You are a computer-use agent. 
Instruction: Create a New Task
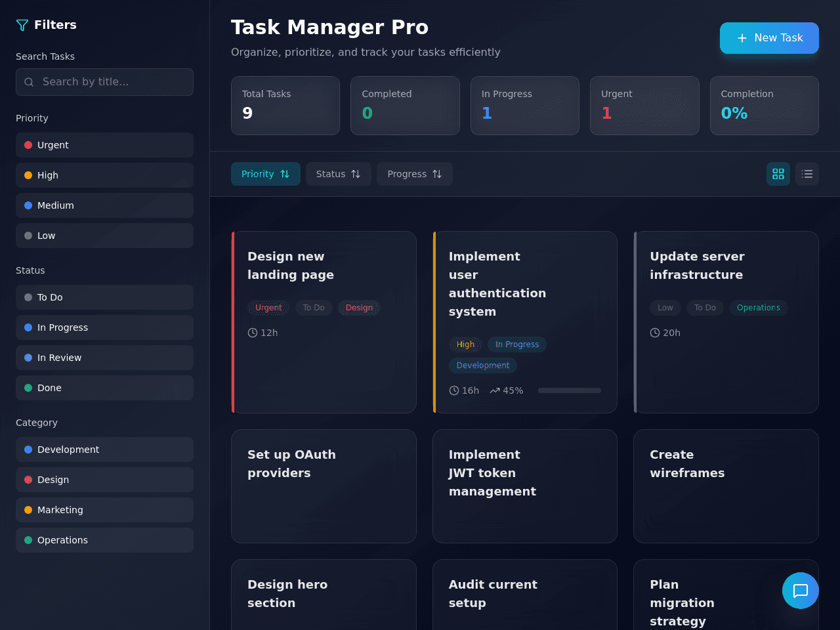coord(769,38)
